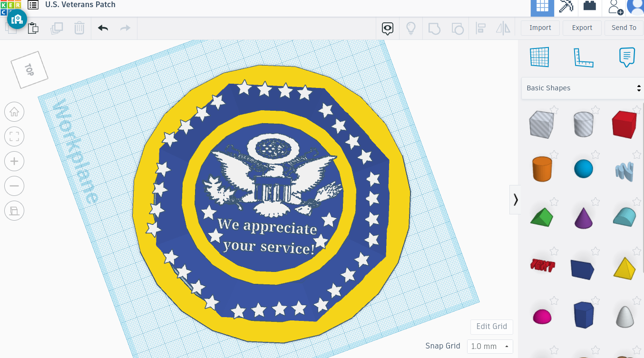This screenshot has height=358, width=644.
Task: Open the Bricks mode
Action: (x=590, y=7)
